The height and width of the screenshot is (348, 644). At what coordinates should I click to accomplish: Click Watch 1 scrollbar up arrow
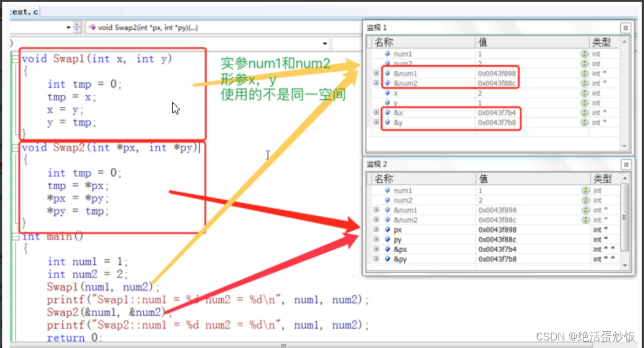point(625,42)
